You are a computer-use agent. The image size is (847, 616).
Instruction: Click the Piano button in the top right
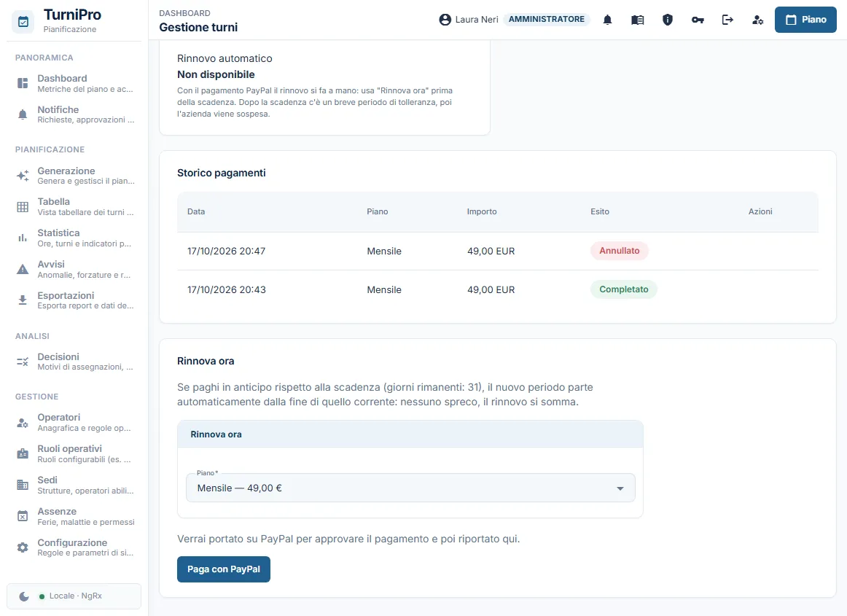pos(805,20)
